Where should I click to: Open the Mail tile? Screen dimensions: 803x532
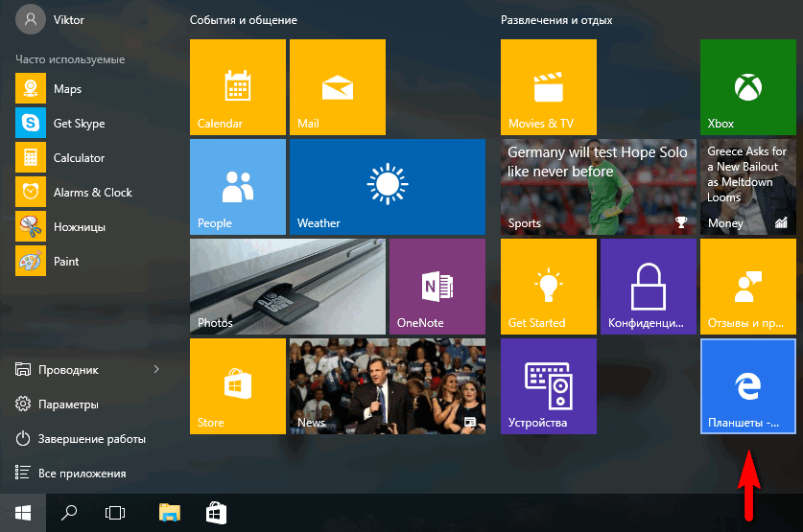(338, 87)
